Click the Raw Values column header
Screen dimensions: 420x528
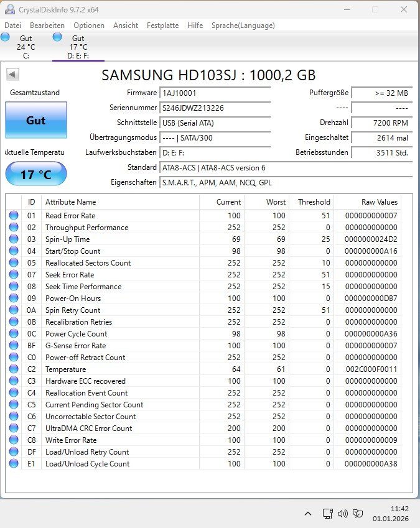coord(367,201)
